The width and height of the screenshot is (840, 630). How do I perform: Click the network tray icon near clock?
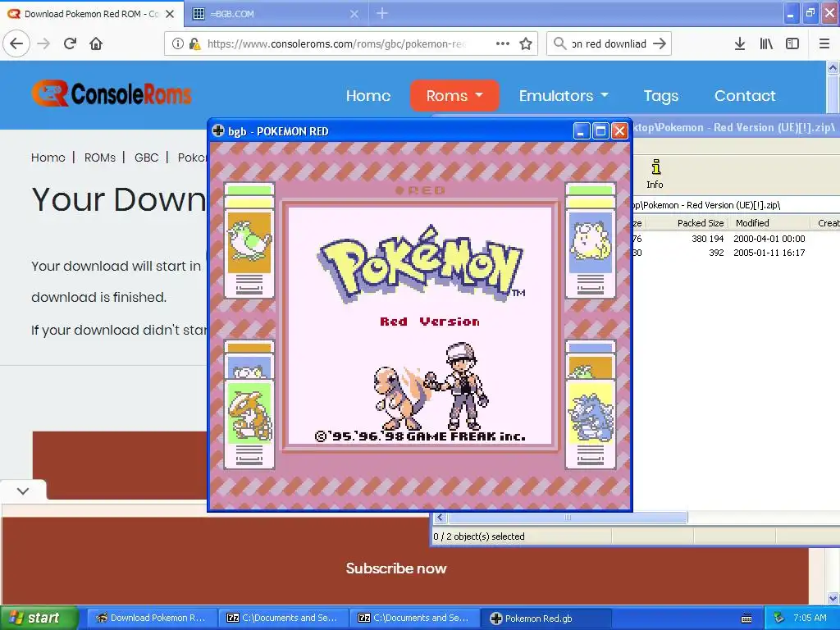point(778,618)
